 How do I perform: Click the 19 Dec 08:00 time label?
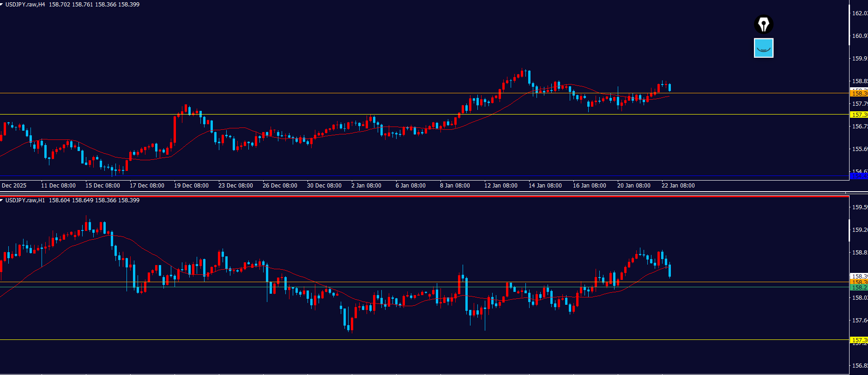(x=191, y=186)
